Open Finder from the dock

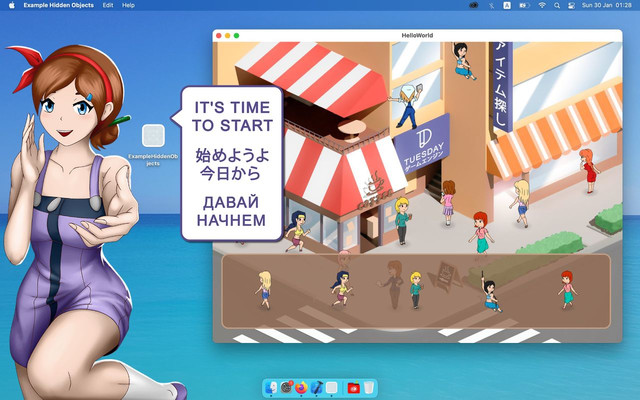[x=271, y=387]
